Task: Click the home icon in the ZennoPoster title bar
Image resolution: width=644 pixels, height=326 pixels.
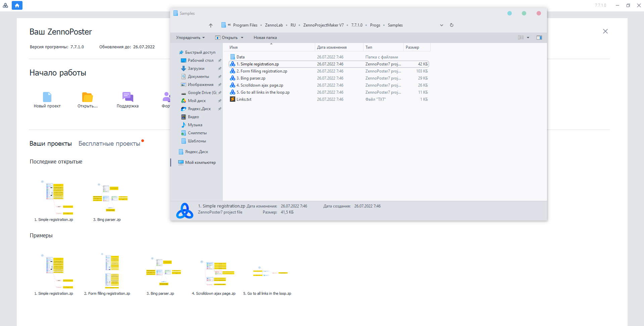Action: coord(17,5)
